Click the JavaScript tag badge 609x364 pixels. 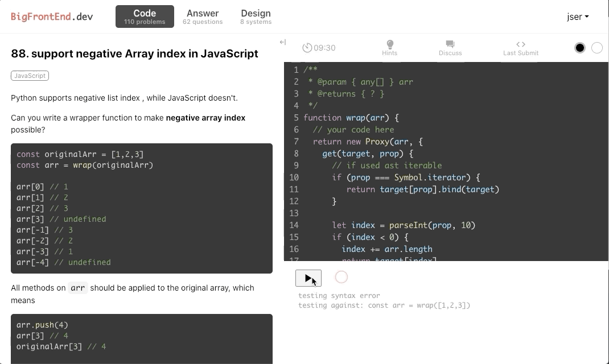30,76
